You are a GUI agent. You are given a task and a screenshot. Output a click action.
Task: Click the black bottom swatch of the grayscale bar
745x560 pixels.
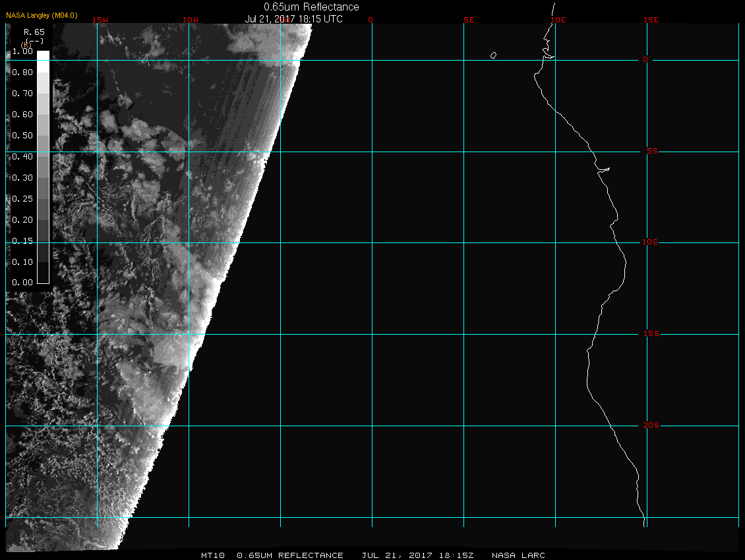(x=44, y=273)
